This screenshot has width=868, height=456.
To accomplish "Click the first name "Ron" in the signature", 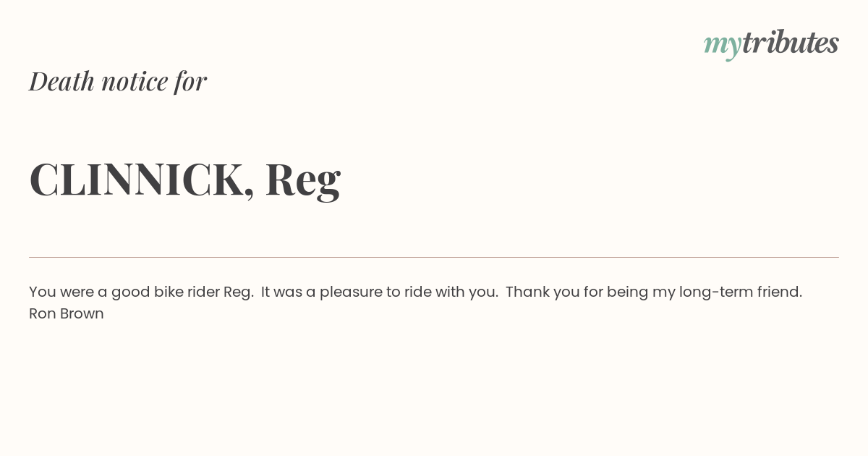I will click(42, 313).
